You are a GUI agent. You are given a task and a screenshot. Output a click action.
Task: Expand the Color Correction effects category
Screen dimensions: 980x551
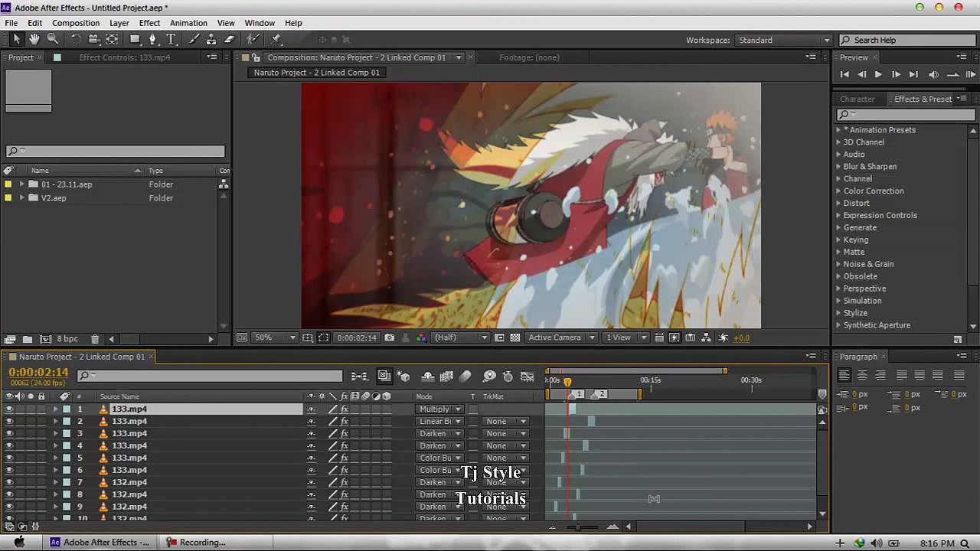click(838, 191)
